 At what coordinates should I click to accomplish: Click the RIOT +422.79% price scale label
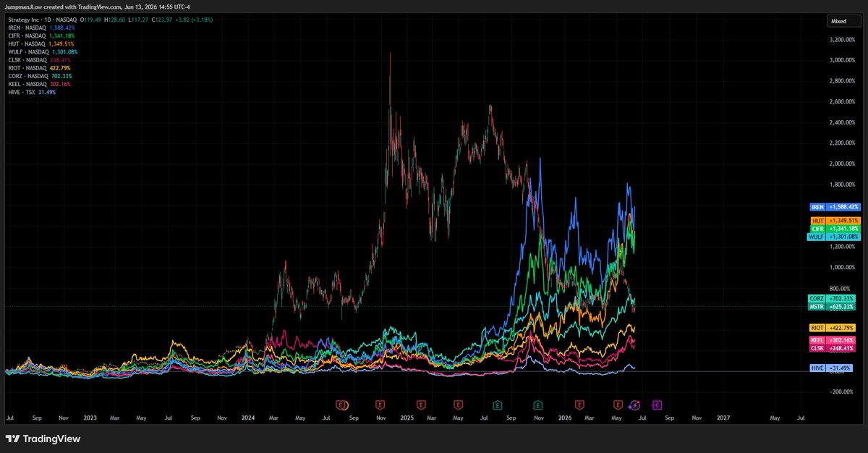pos(833,328)
